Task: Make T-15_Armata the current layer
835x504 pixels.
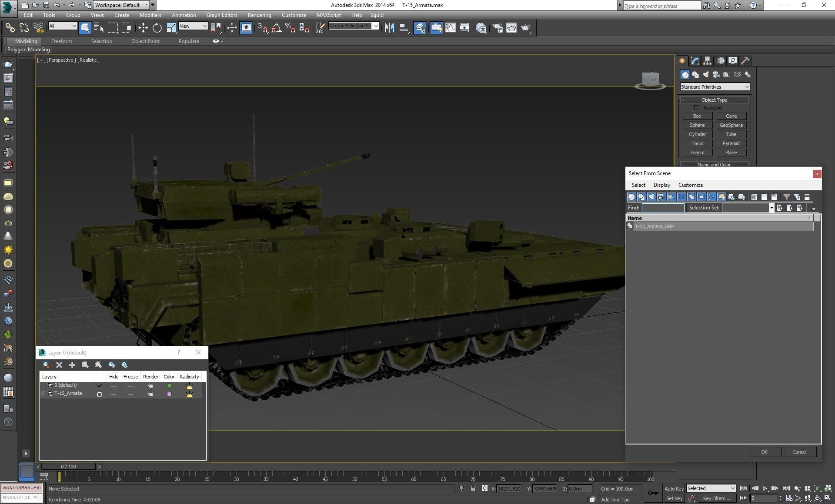Action: point(100,394)
